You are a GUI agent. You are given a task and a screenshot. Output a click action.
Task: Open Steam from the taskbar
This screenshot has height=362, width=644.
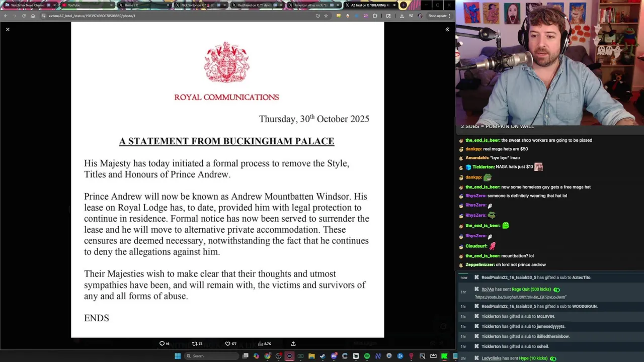(323, 356)
